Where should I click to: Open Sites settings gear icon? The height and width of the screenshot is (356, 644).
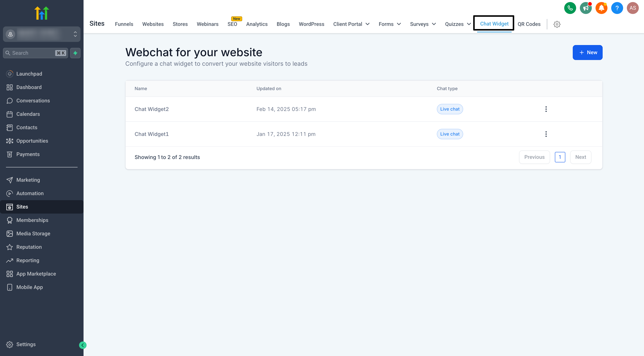557,24
